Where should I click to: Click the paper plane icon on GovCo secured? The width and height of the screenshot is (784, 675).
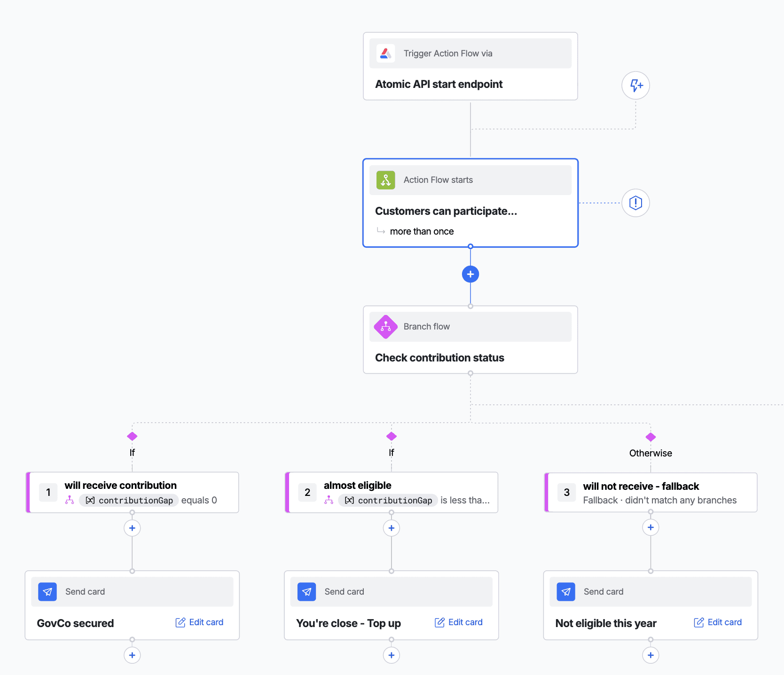click(x=47, y=592)
